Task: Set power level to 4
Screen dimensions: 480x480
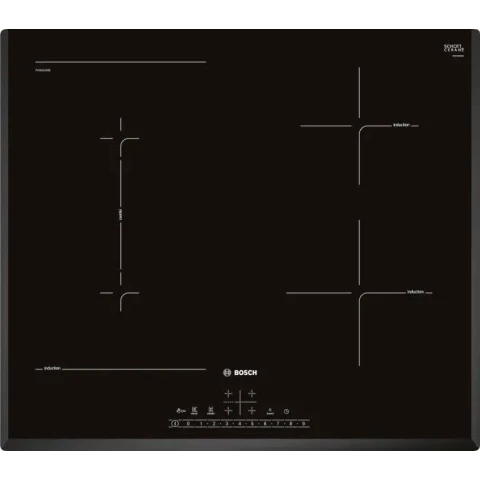Action: tap(239, 424)
